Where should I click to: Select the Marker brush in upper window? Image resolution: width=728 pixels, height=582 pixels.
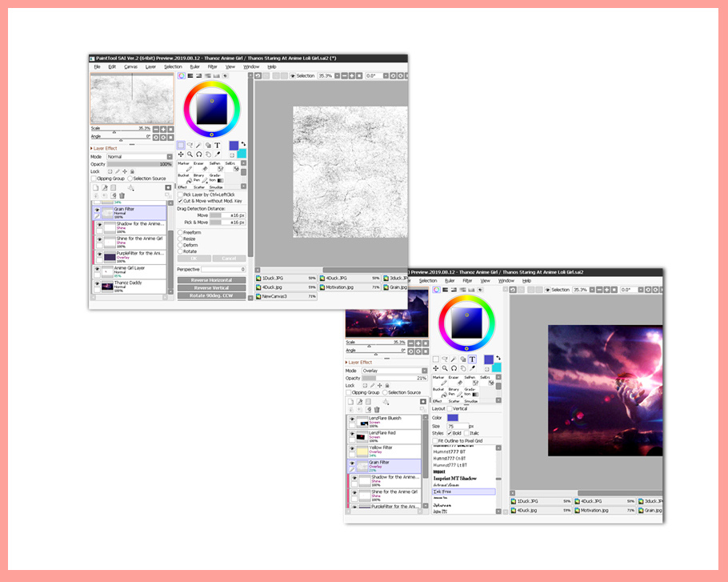pos(185,167)
